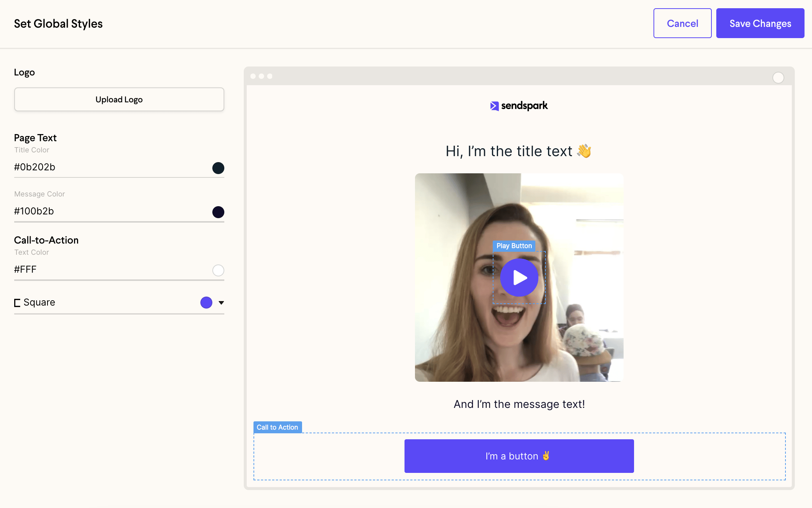This screenshot has width=812, height=508.
Task: Click the preview video thumbnail
Action: (519, 278)
